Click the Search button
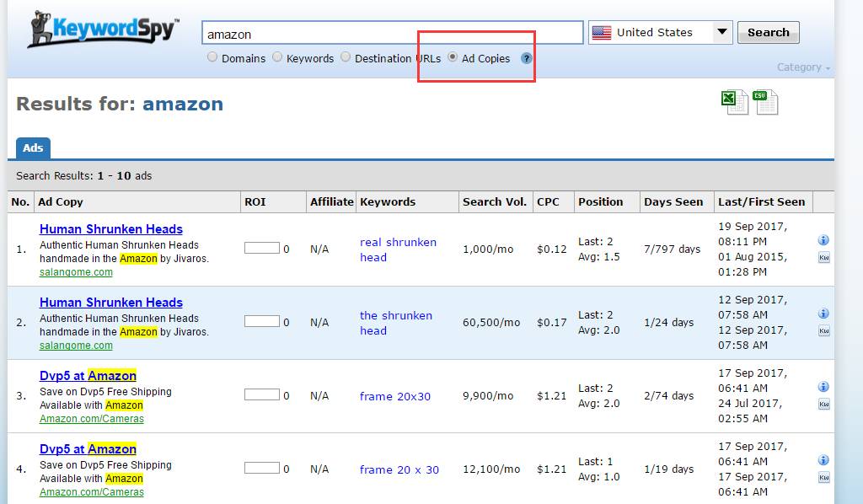The height and width of the screenshot is (504, 863). (769, 33)
